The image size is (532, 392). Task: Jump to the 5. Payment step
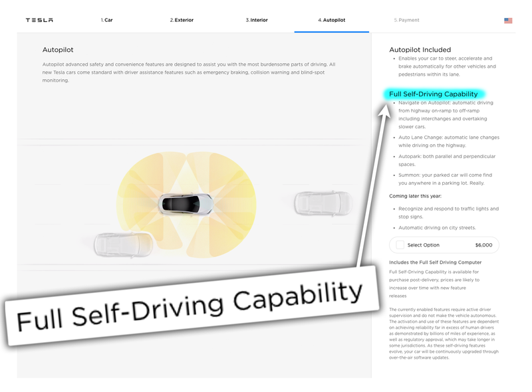[x=406, y=20]
